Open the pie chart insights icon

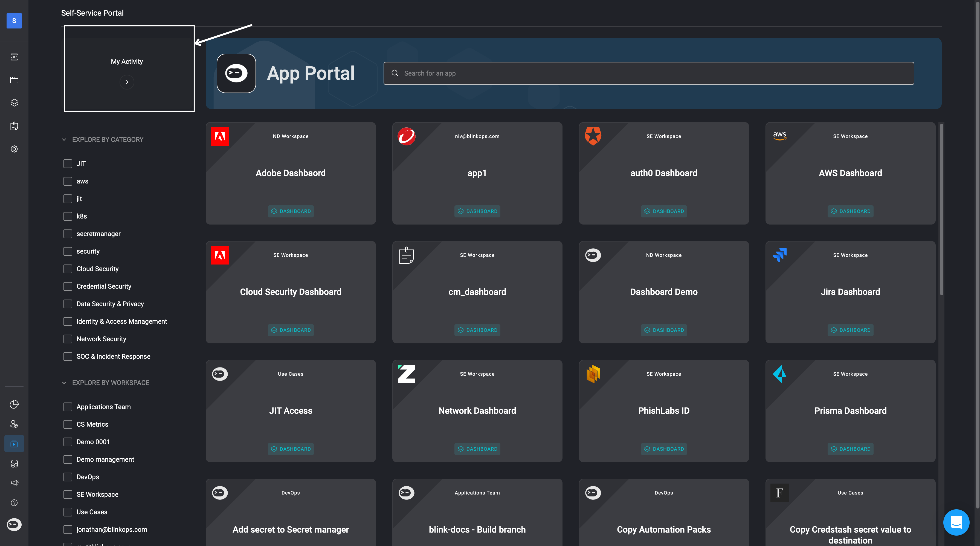(x=14, y=404)
